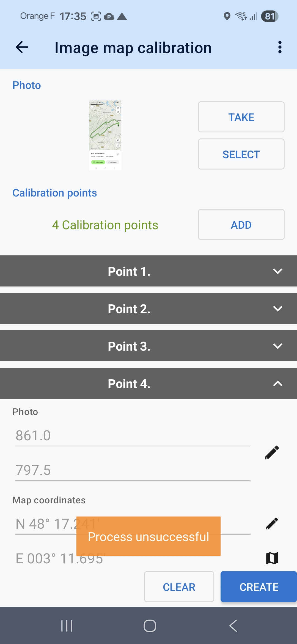The height and width of the screenshot is (644, 297).
Task: Clear the calibration with CLEAR button
Action: coord(179,587)
